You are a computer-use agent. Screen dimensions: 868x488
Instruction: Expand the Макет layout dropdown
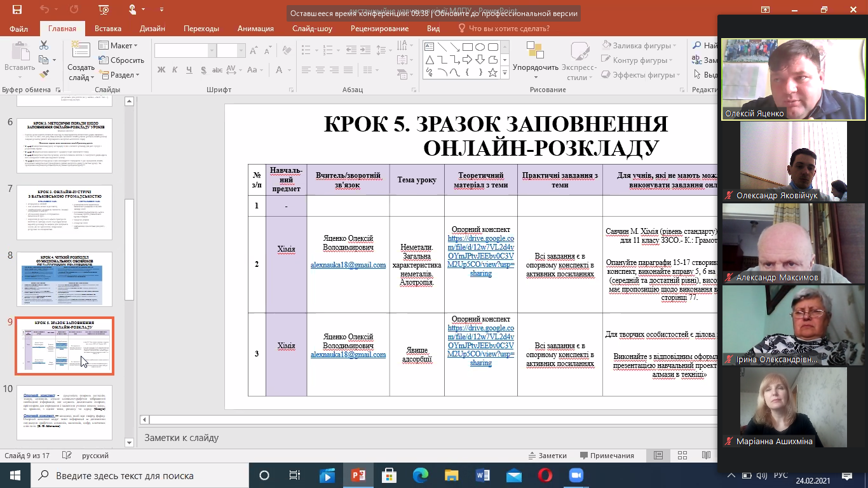point(118,46)
